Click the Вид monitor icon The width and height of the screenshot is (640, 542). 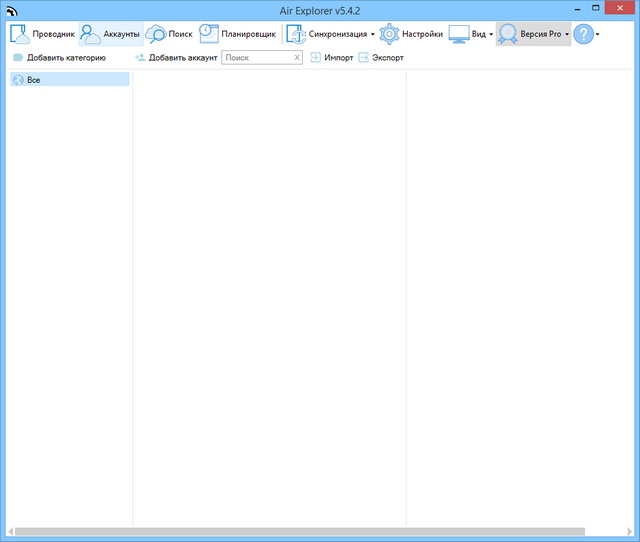tap(458, 34)
